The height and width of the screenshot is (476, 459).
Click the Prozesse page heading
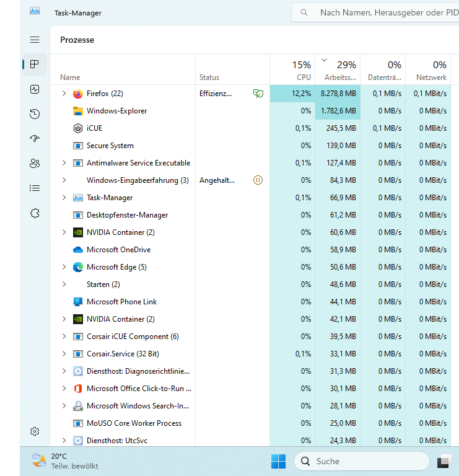click(77, 40)
